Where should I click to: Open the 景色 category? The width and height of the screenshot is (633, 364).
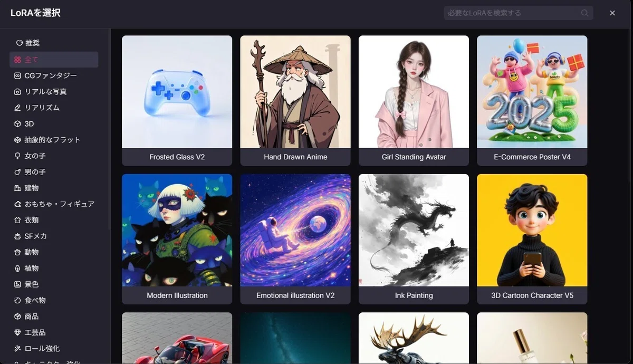[x=54, y=284]
